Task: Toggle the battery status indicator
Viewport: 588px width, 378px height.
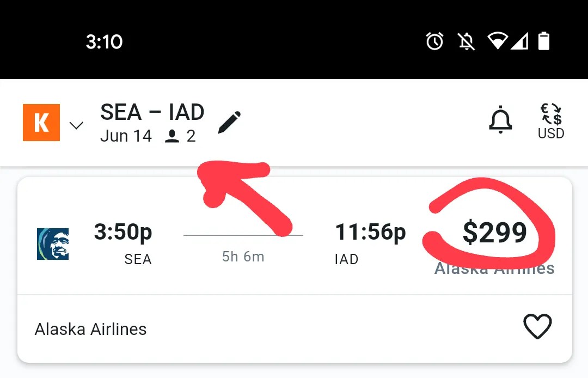Action: (x=544, y=41)
